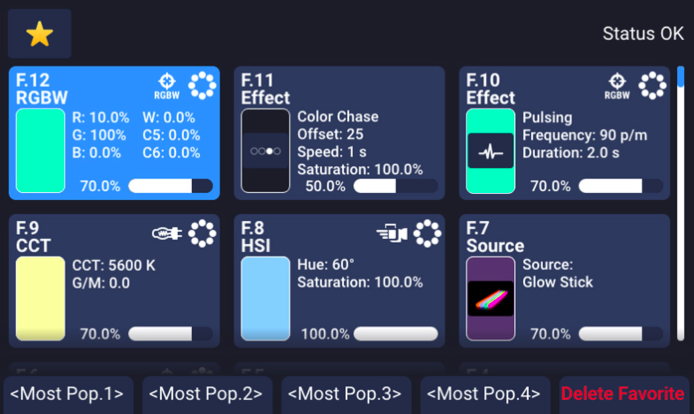Viewport: 694px width, 414px height.
Task: Select the <Most Pop.1> preset button
Action: [69, 394]
